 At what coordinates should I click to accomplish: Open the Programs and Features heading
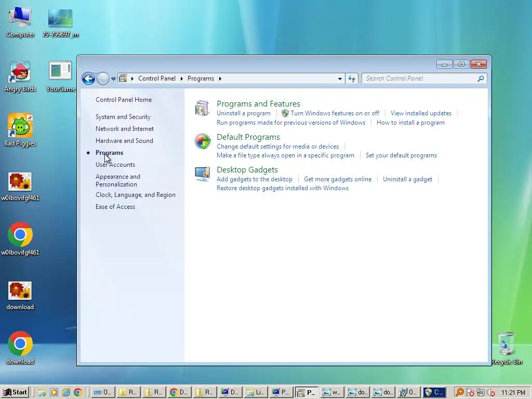(x=258, y=103)
